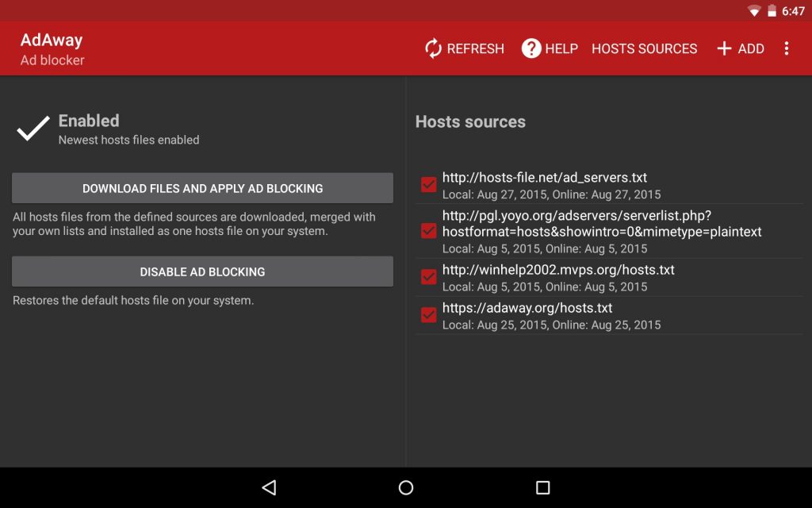Uncheck the adaway.org hosts.txt source
This screenshot has height=508, width=812.
coord(429,315)
